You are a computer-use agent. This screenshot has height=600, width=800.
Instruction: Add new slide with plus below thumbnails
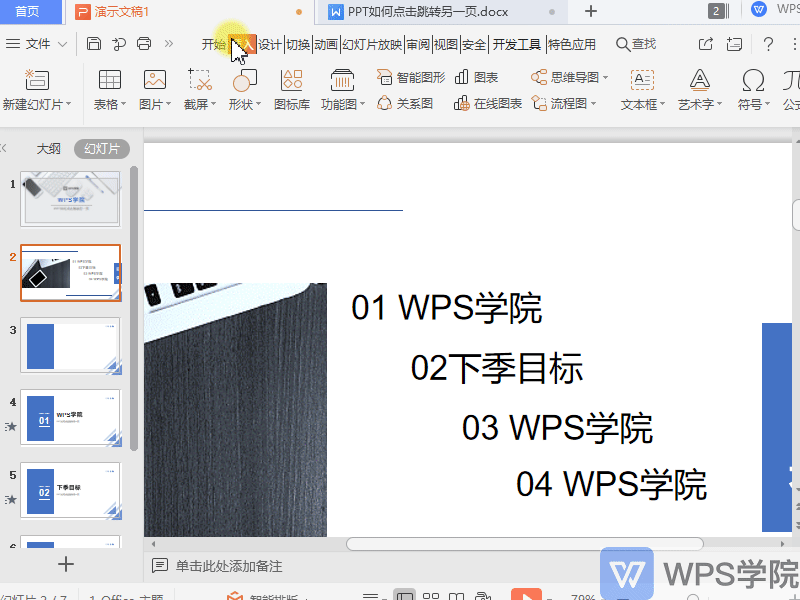pyautogui.click(x=65, y=564)
